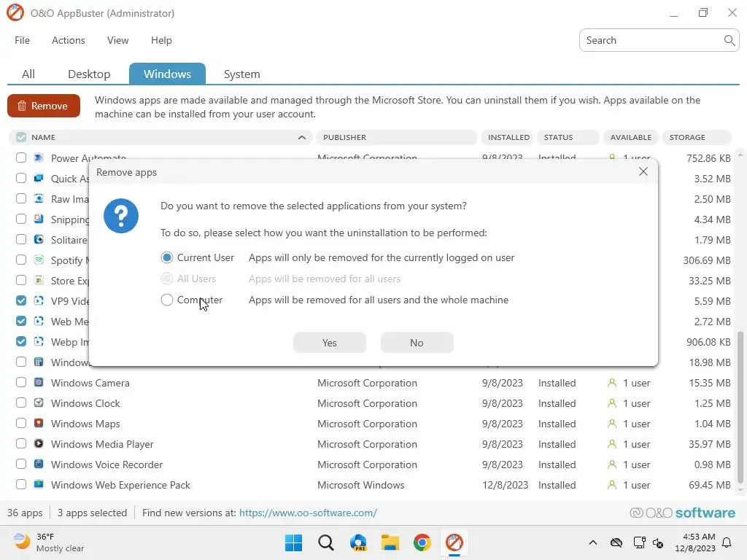Open taskbar Search
The image size is (747, 560).
click(326, 542)
